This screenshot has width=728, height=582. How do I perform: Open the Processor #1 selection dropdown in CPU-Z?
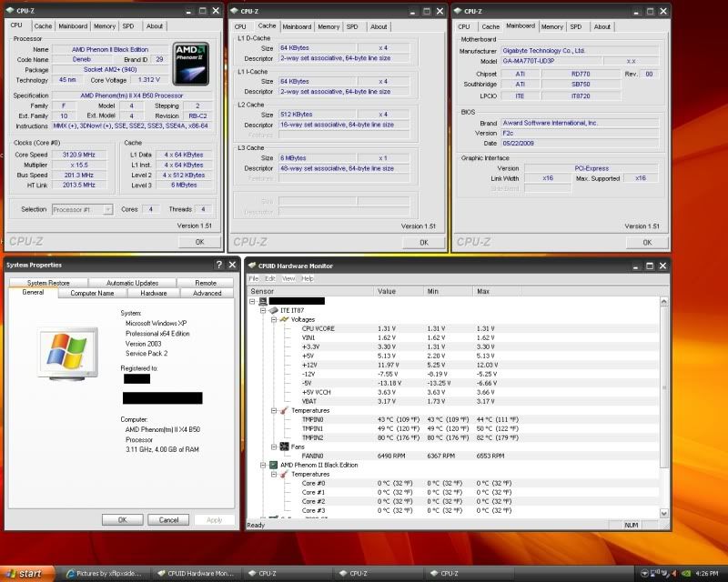coord(107,210)
